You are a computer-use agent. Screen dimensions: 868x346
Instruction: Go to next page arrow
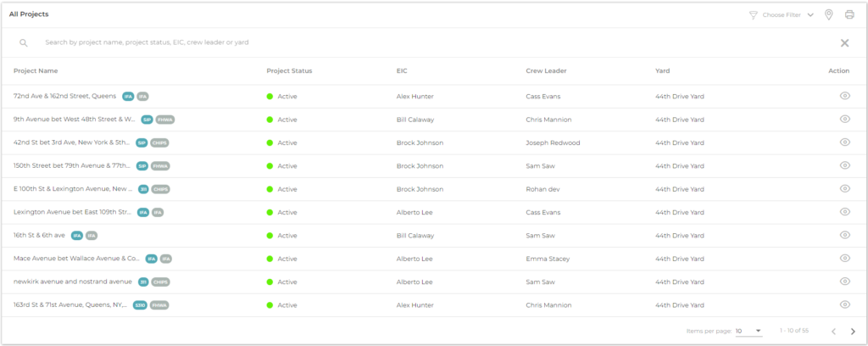(x=853, y=331)
